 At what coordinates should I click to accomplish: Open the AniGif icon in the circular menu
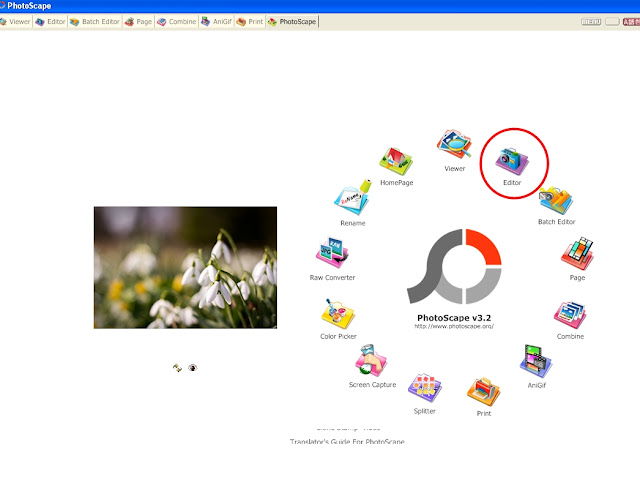click(x=536, y=361)
